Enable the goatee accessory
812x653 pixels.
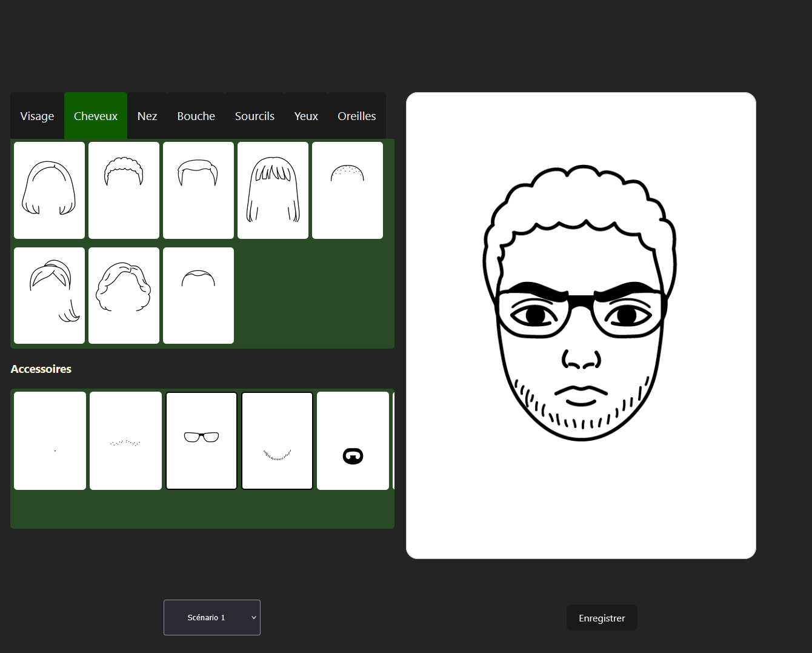pyautogui.click(x=353, y=440)
